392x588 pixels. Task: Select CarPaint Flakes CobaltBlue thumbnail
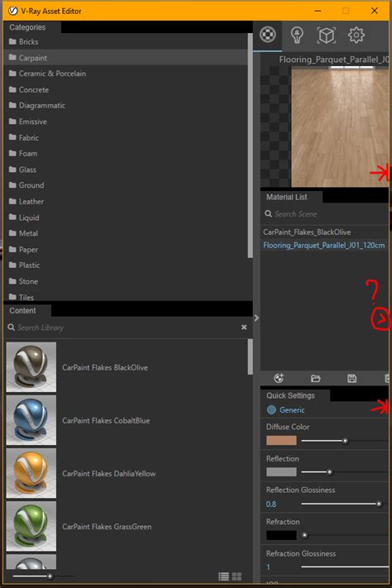(31, 420)
